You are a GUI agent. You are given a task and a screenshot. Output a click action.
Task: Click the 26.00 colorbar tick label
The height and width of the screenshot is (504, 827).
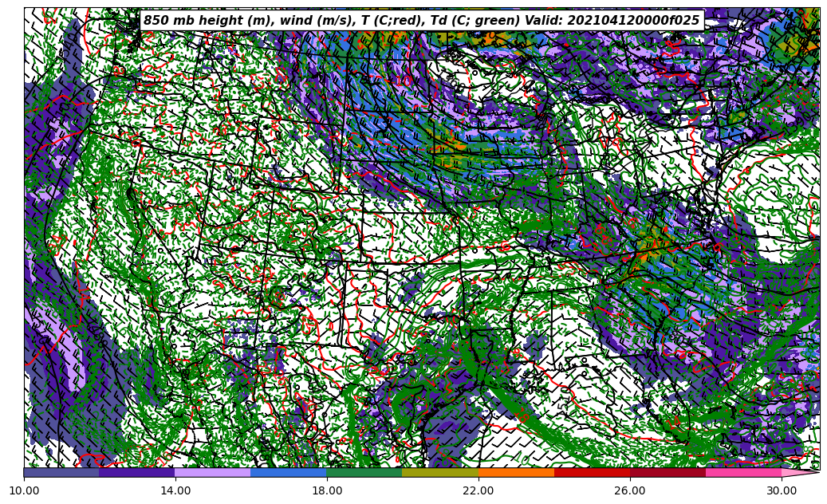point(630,491)
